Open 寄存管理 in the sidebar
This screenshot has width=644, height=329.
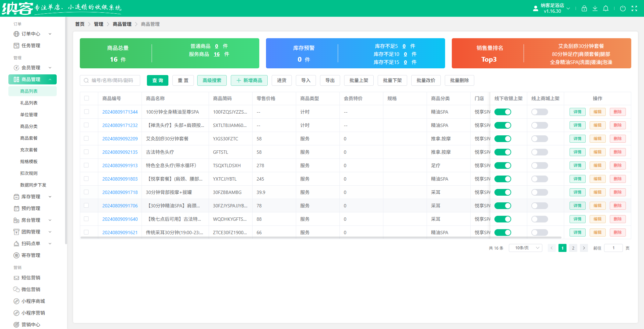(x=31, y=255)
